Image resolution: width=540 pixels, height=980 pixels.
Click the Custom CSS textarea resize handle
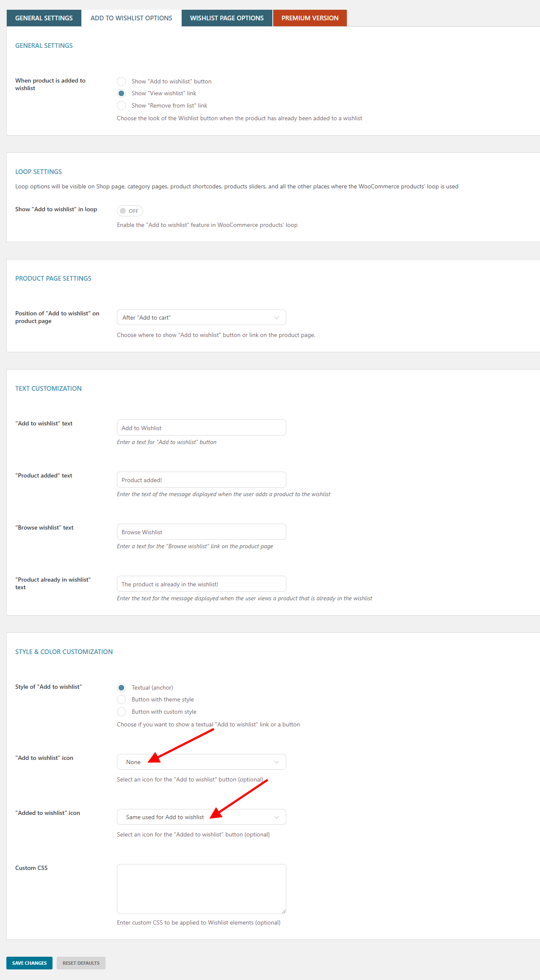point(283,911)
